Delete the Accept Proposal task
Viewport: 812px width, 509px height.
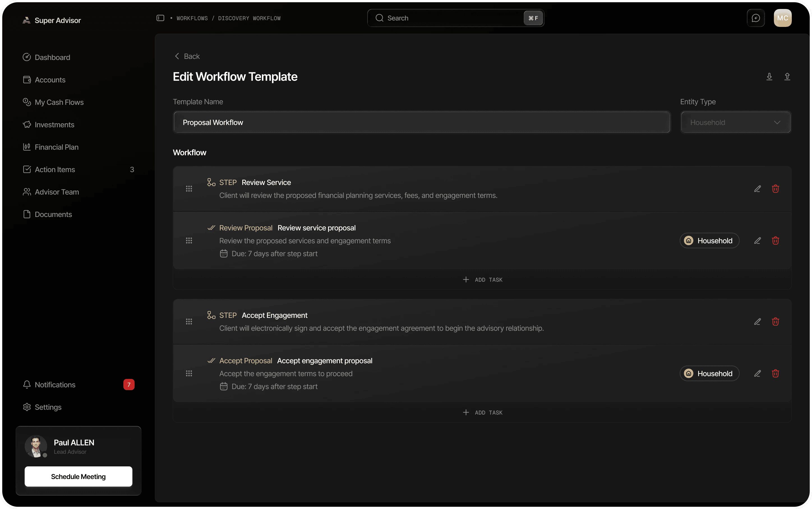coord(775,374)
